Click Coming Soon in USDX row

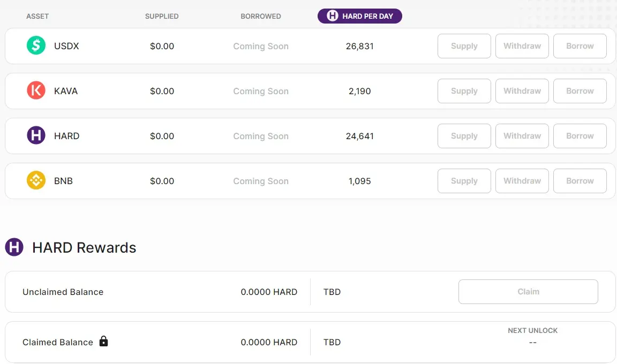pyautogui.click(x=261, y=46)
